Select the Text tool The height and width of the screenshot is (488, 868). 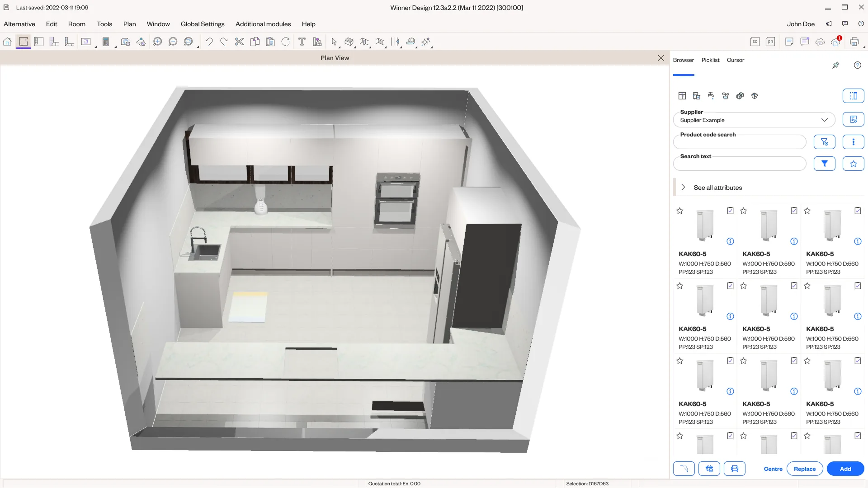point(302,42)
